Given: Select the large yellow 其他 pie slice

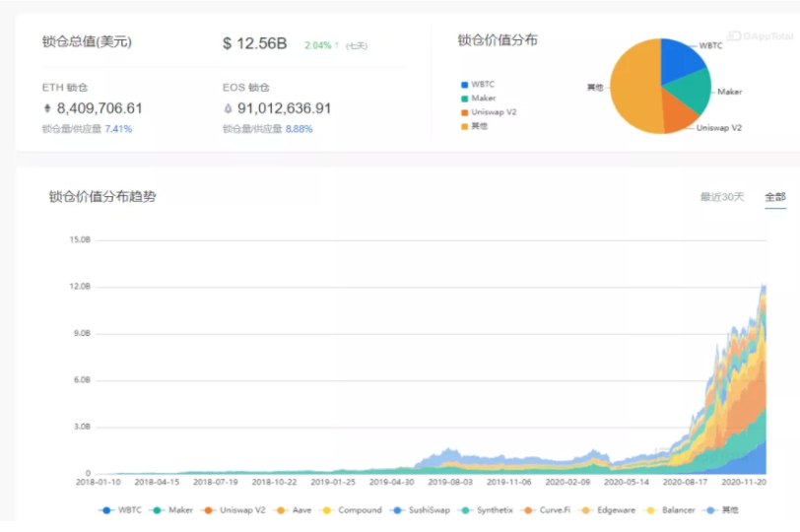Looking at the screenshot, I should [x=634, y=87].
